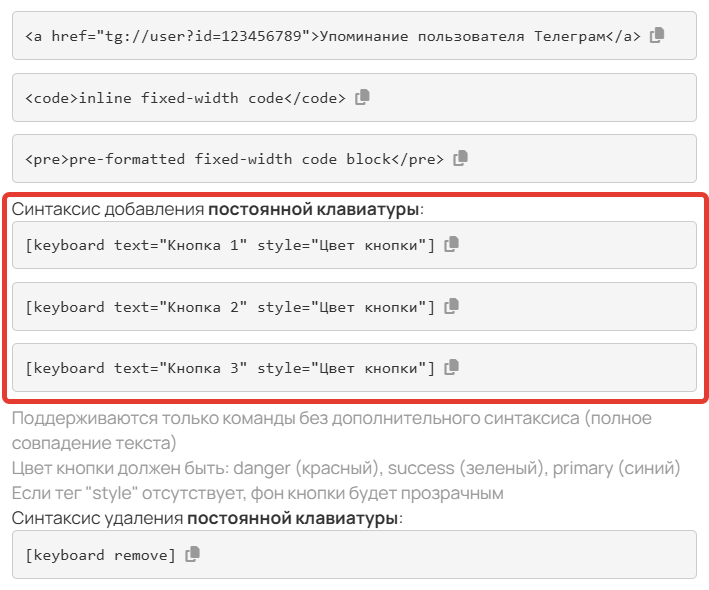This screenshot has height=590, width=709.
Task: Copy the keyboard "Кнопка 3" snippet
Action: (452, 367)
